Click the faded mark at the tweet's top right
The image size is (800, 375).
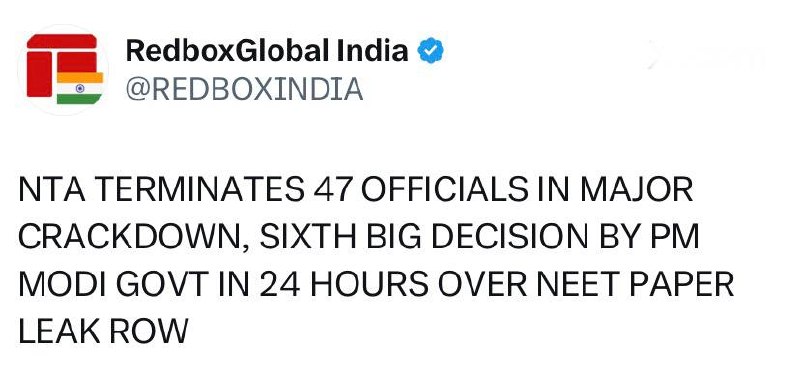click(x=707, y=55)
